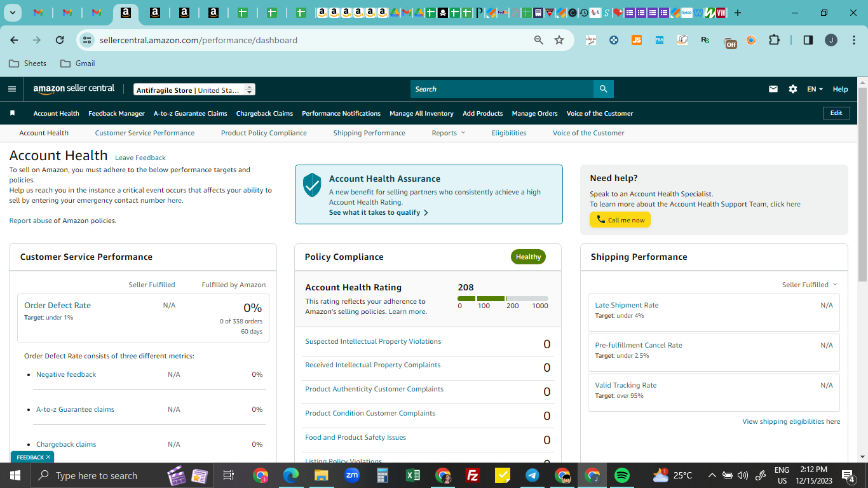Open the Chrome profile avatar J
The height and width of the screenshot is (488, 868).
(x=831, y=40)
